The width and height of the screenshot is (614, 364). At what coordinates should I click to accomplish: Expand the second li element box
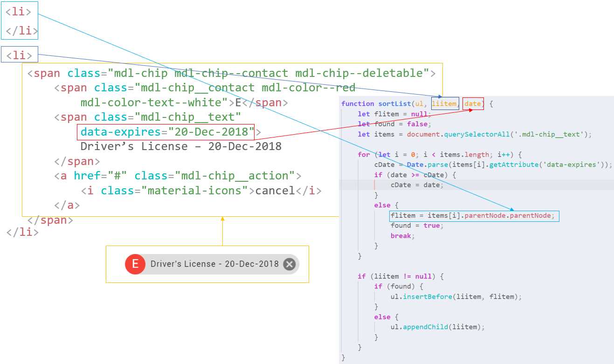pos(20,54)
